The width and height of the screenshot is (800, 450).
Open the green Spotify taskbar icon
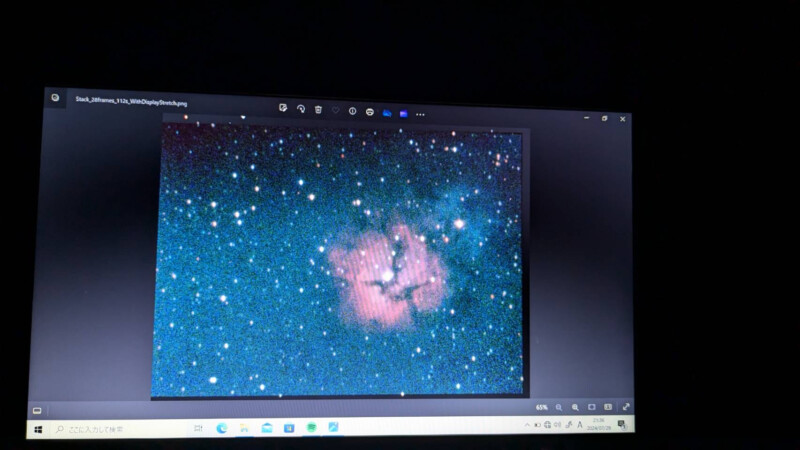(311, 427)
